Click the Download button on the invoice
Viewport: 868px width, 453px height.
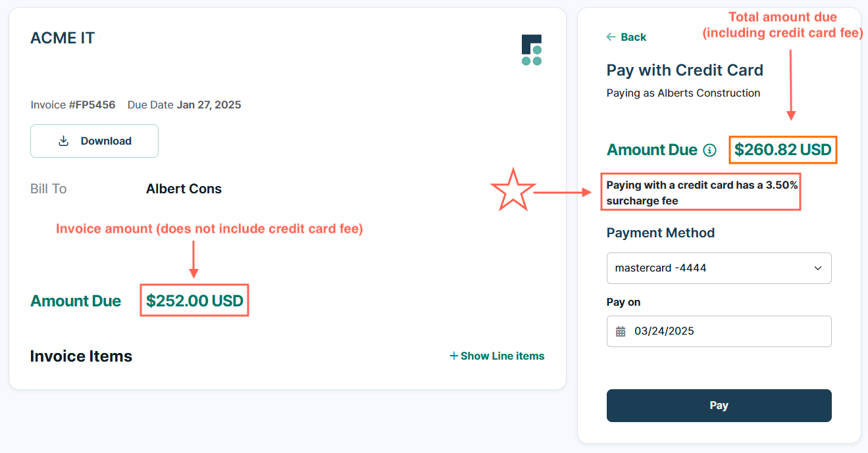click(94, 141)
